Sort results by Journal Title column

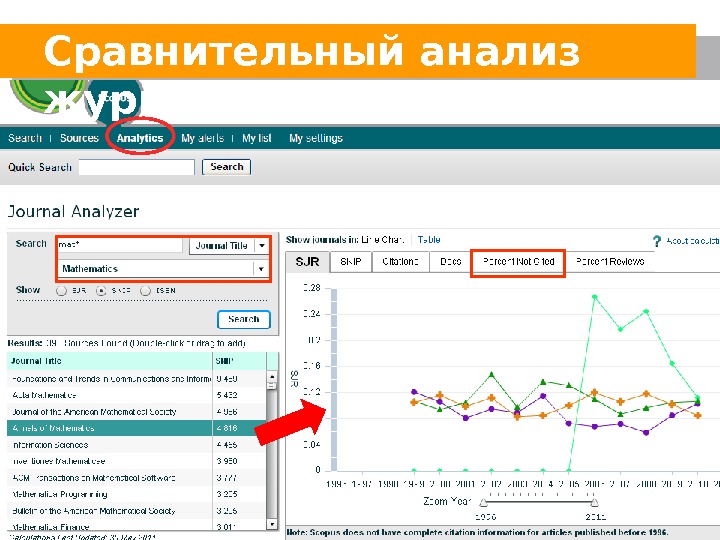pos(109,361)
